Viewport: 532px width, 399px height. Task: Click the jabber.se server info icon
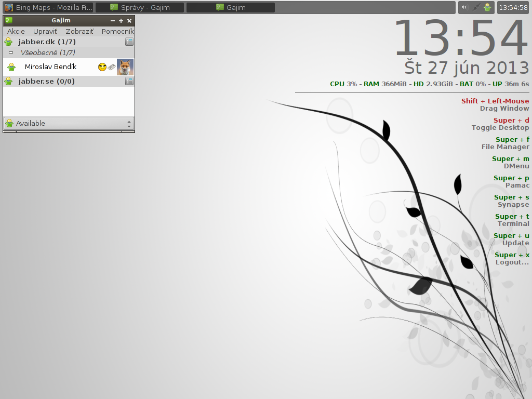(129, 81)
